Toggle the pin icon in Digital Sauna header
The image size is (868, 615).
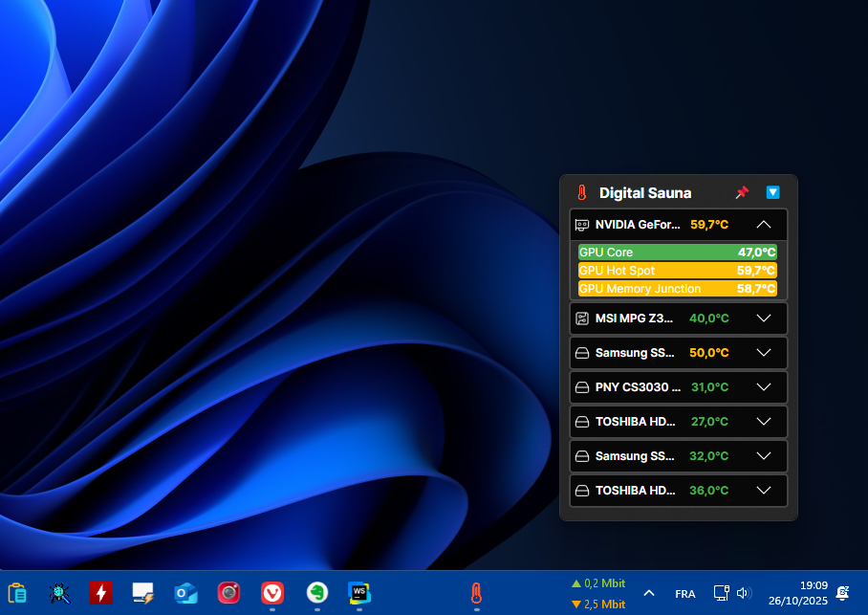click(742, 192)
